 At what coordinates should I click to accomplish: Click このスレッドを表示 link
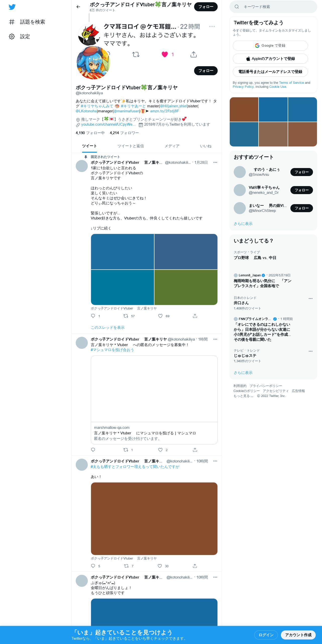pyautogui.click(x=108, y=328)
